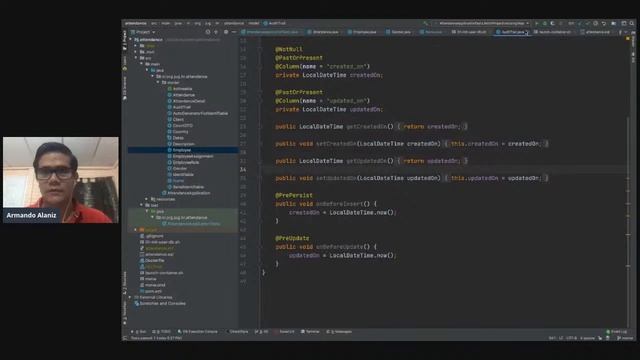Click the attendance breadcrumb in navigation bar
This screenshot has width=640, height=360.
click(136, 23)
